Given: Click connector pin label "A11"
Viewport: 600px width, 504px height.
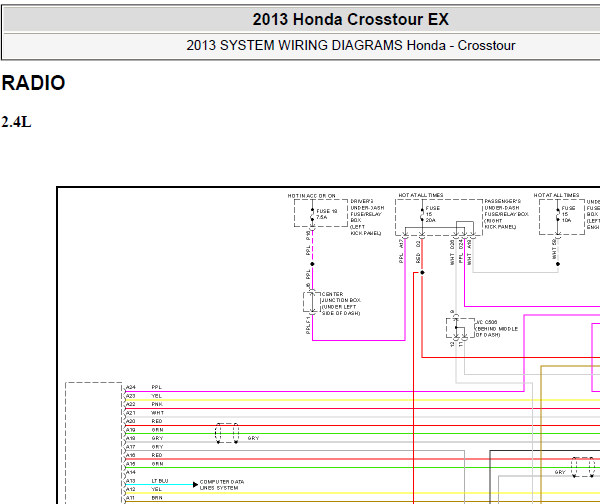Looking at the screenshot, I should [131, 497].
